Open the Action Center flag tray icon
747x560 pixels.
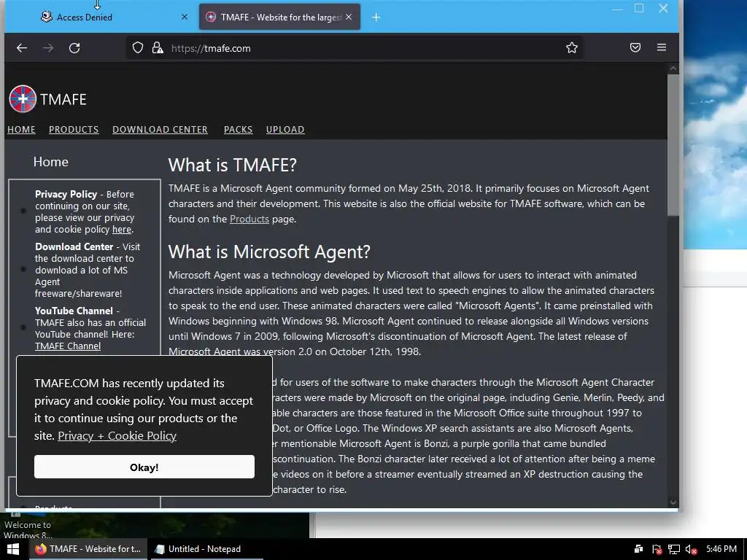click(657, 550)
